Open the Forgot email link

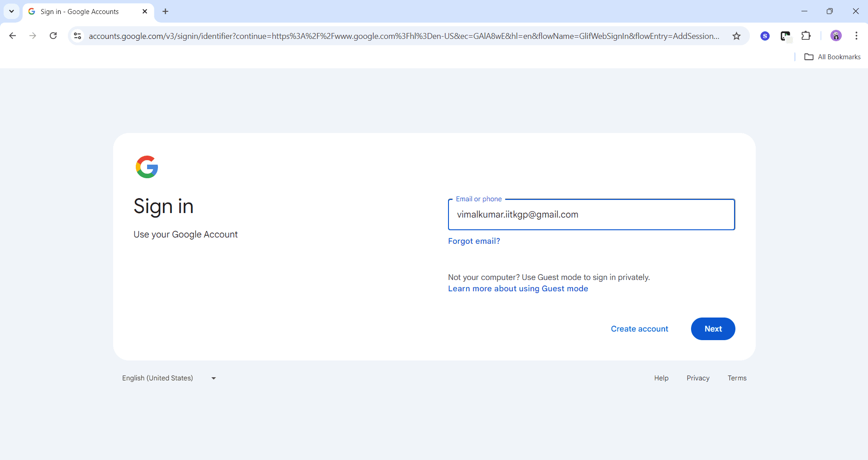coord(474,241)
